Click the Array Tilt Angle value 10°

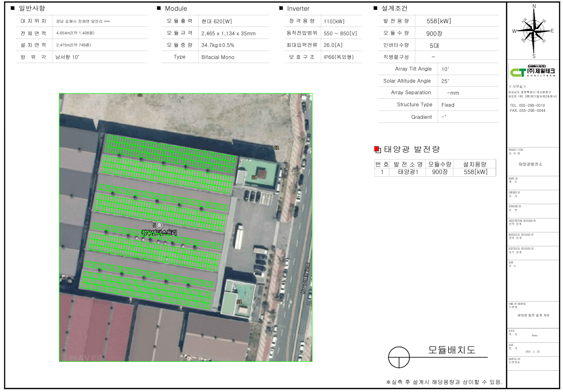point(445,69)
